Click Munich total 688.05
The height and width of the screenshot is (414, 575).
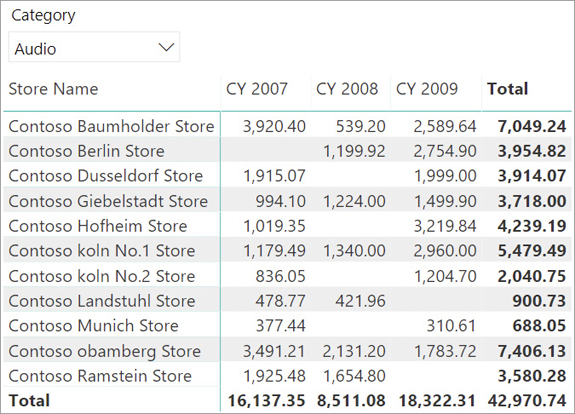pos(539,326)
